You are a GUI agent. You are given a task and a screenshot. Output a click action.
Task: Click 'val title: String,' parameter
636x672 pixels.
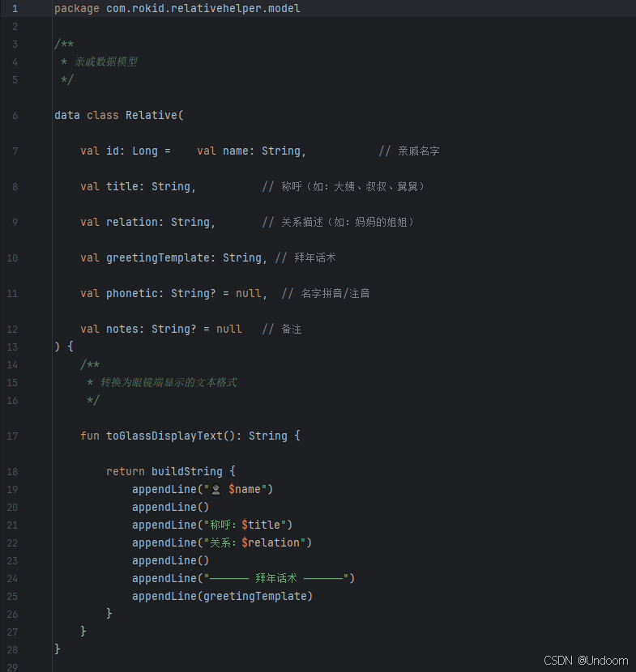coord(138,186)
